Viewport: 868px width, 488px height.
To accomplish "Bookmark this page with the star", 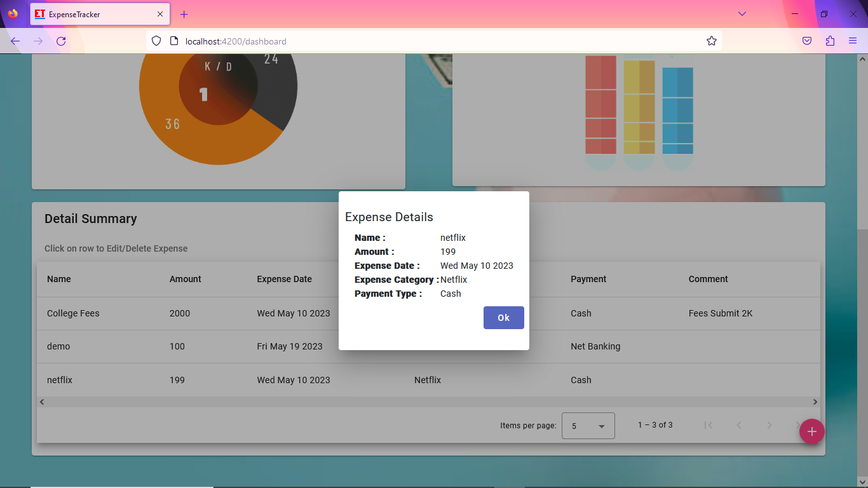I will [x=711, y=41].
